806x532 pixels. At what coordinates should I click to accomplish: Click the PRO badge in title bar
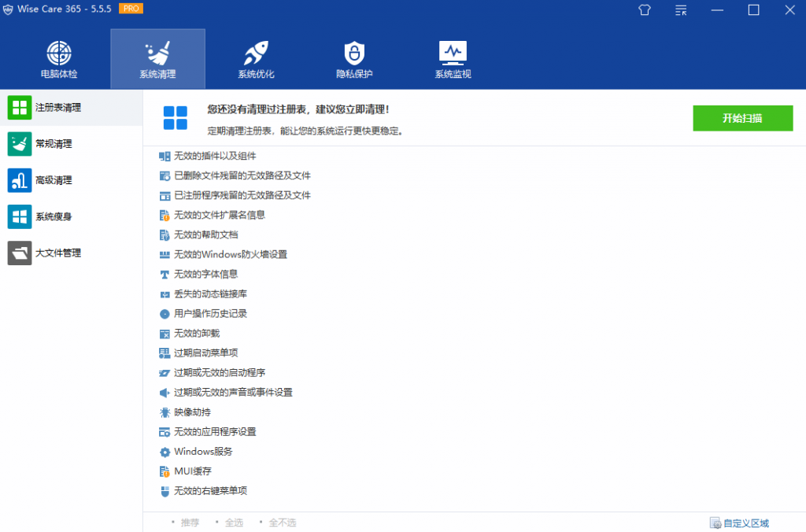tap(130, 9)
